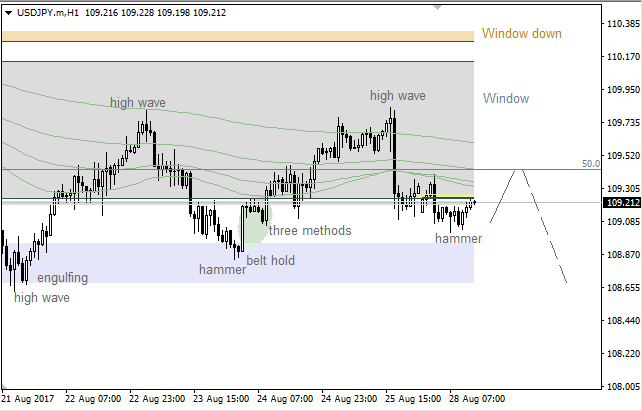The width and height of the screenshot is (642, 411).
Task: Click the "hammer" label beneath the current price
Action: click(x=458, y=239)
